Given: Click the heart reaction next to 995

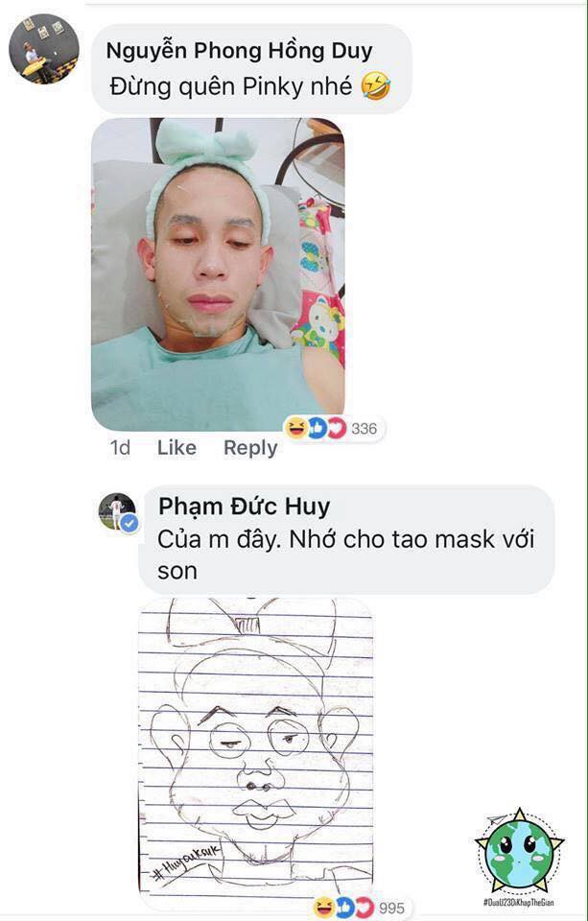Looking at the screenshot, I should pos(364,908).
